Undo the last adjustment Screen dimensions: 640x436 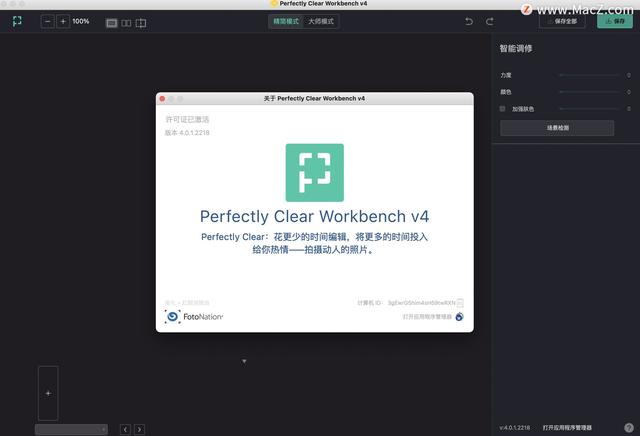pyautogui.click(x=469, y=21)
